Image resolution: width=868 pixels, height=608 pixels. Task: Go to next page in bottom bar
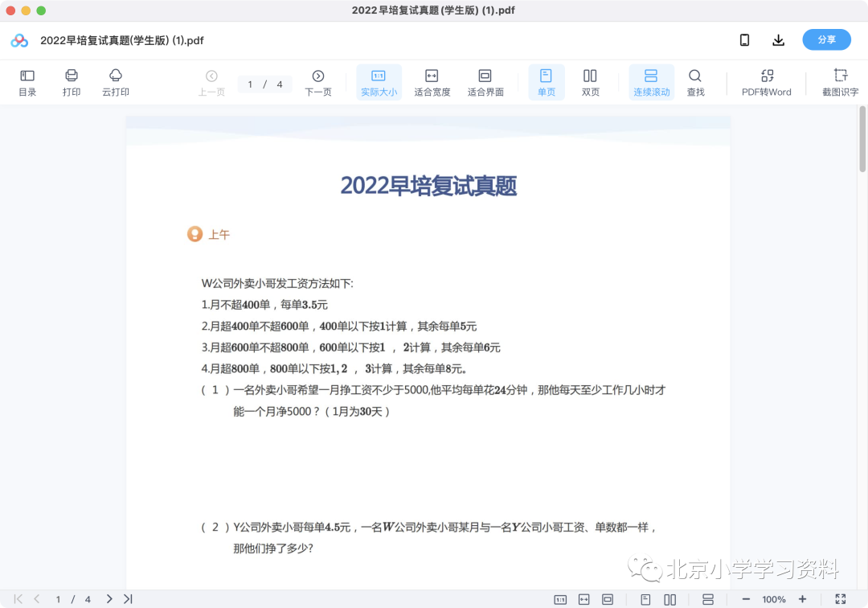tap(109, 598)
